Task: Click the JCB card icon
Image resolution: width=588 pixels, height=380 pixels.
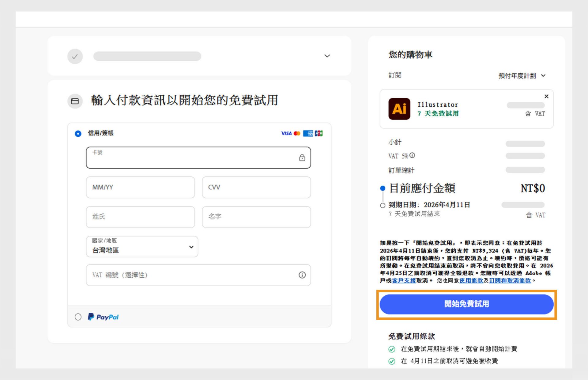Action: coord(319,133)
